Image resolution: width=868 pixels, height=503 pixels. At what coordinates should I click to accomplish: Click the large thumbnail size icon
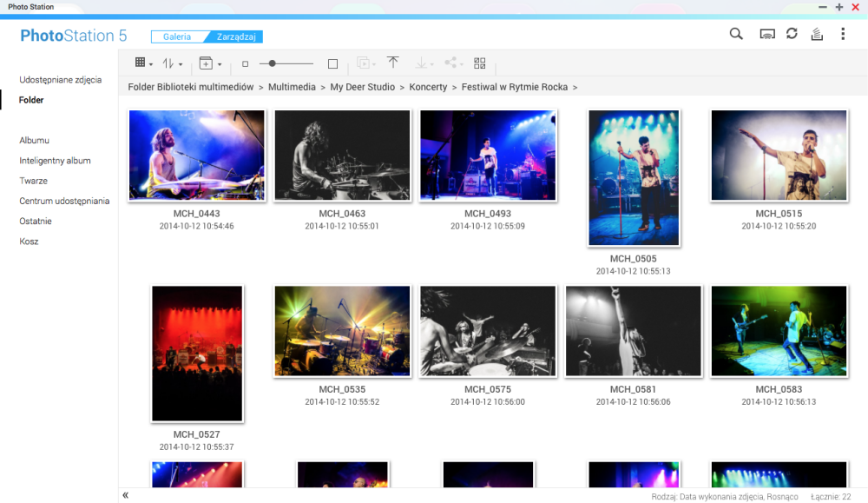332,64
